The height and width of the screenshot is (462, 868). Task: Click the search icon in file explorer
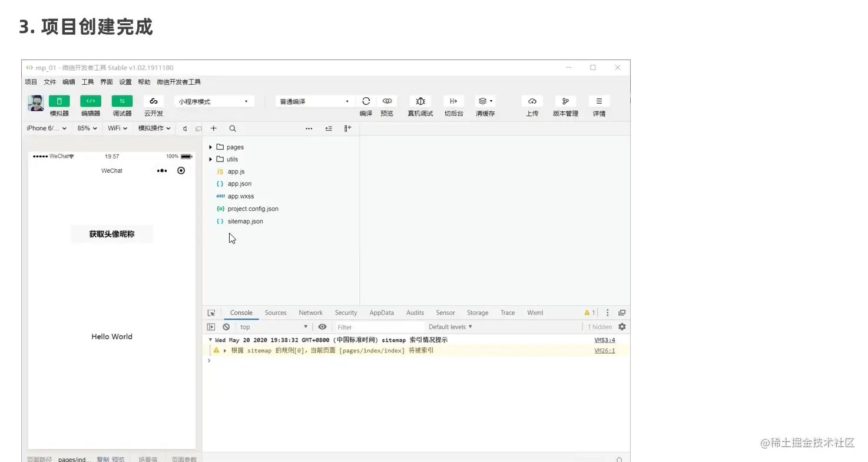[x=233, y=128]
